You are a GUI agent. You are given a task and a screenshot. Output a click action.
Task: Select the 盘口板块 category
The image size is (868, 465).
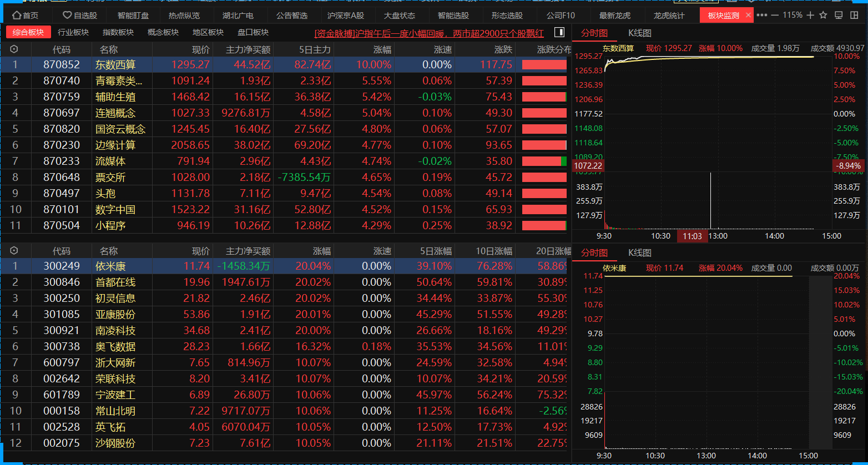pos(253,32)
